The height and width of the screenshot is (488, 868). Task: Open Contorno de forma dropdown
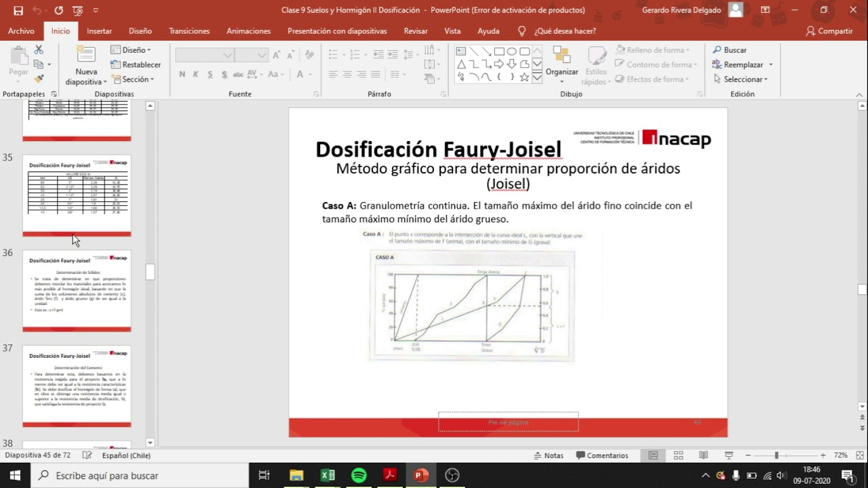click(x=656, y=64)
